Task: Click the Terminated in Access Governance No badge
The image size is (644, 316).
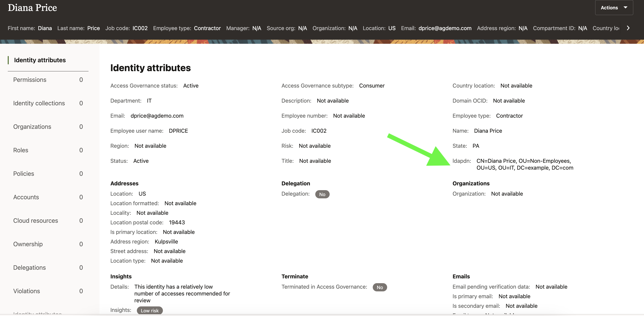Action: (380, 287)
